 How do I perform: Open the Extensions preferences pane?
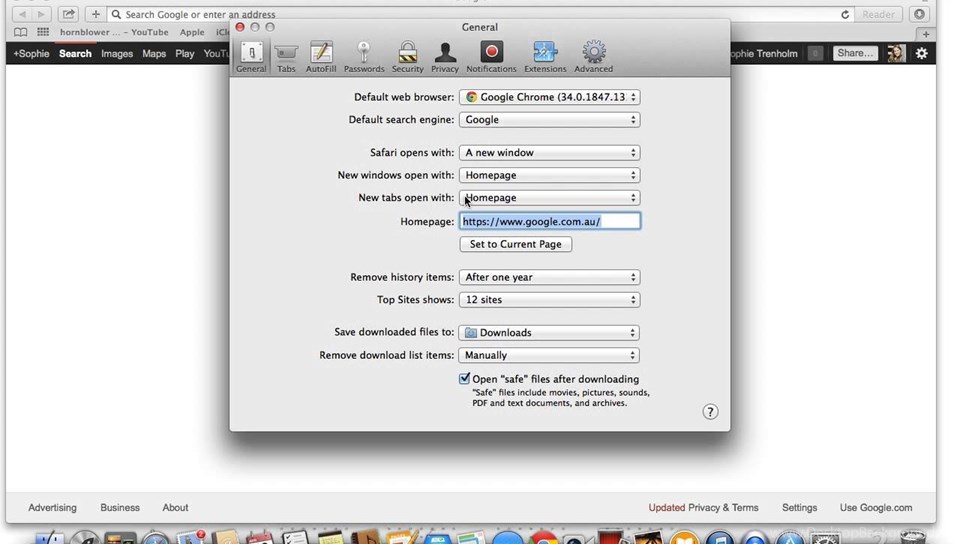pos(545,58)
